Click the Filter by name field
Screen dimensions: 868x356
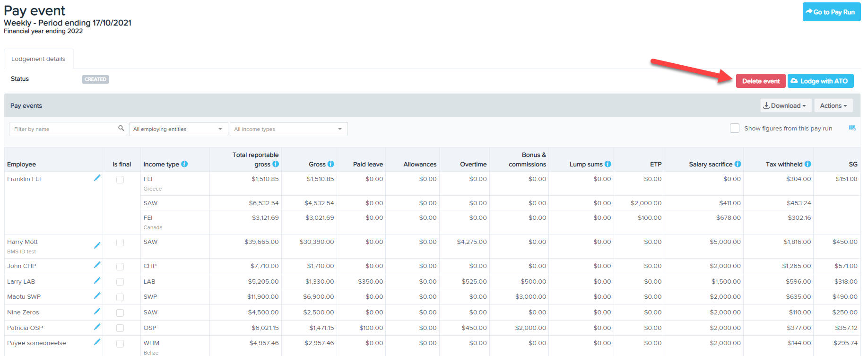(64, 129)
